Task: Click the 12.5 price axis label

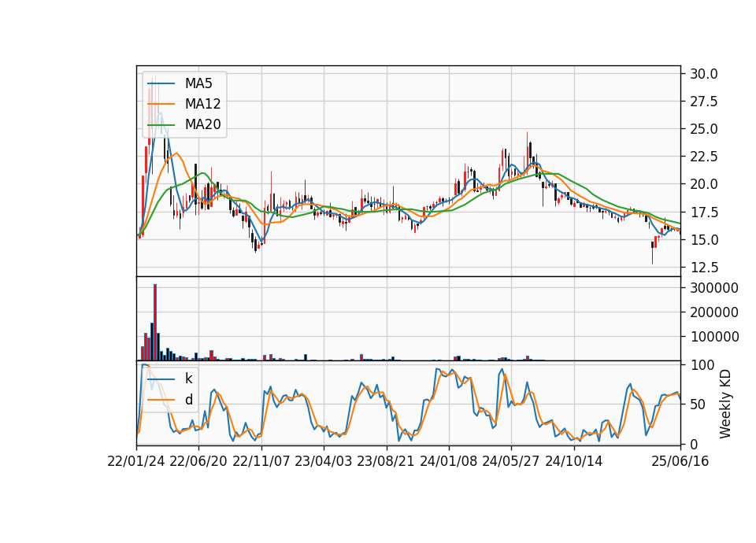Action: [703, 267]
